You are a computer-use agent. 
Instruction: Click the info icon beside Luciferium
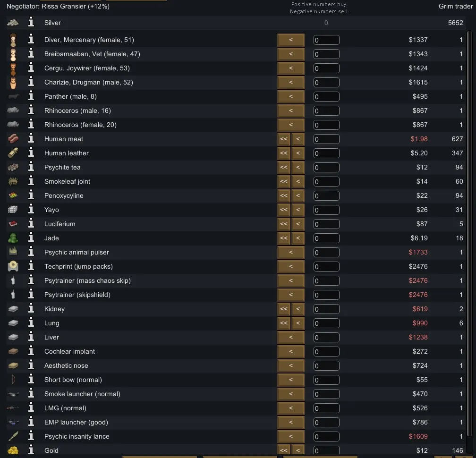(31, 224)
